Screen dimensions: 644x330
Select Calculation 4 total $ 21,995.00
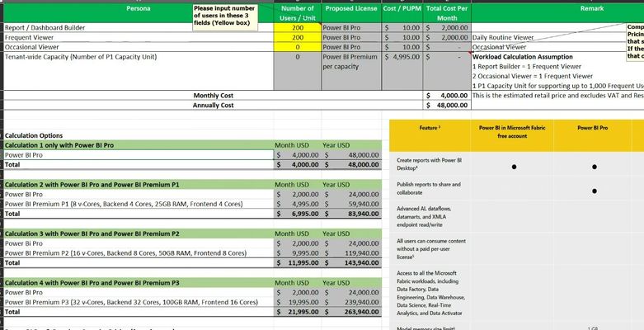click(x=298, y=312)
